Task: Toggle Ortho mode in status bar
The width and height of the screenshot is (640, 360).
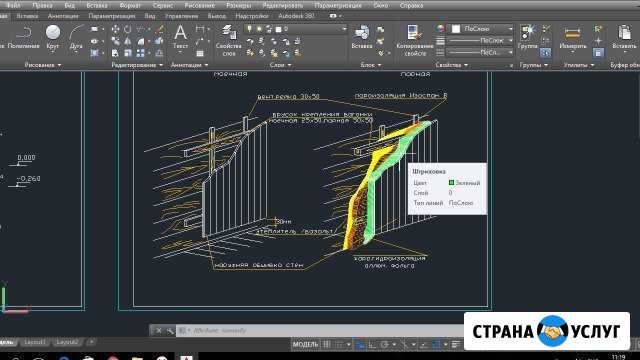Action: click(372, 345)
